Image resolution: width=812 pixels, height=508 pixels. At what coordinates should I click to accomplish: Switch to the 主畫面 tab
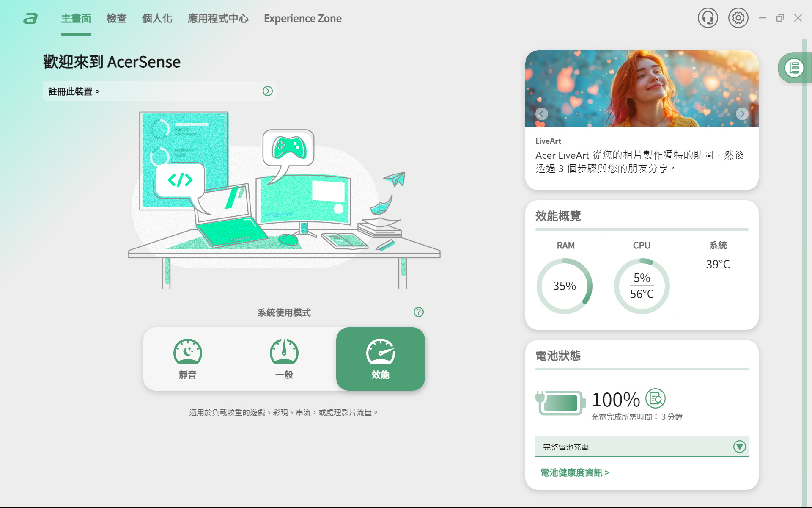(76, 19)
